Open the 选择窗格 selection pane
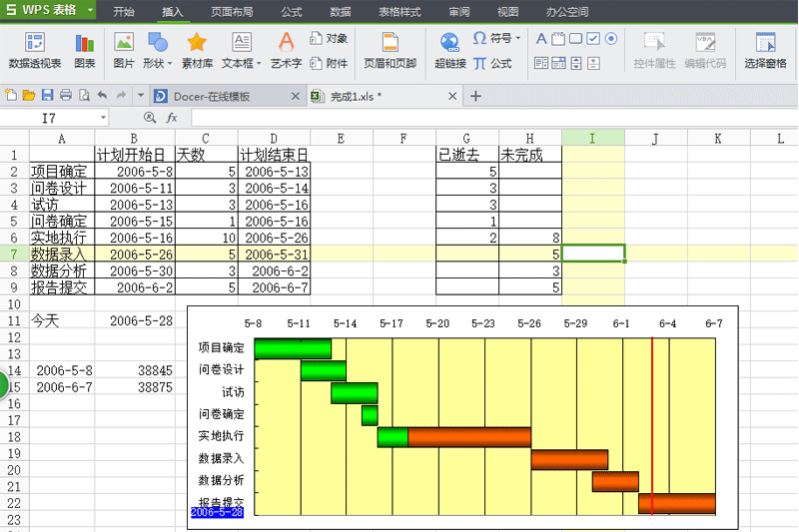799x532 pixels. coord(765,50)
